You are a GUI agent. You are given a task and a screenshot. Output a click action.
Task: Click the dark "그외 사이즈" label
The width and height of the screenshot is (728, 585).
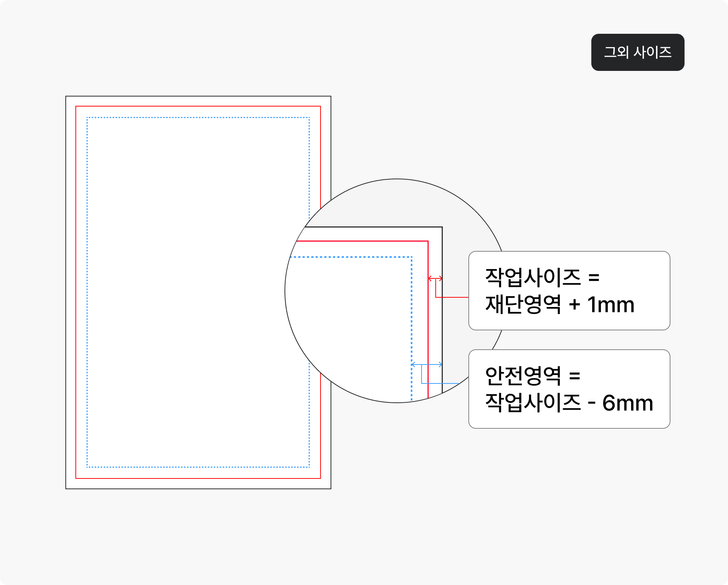click(637, 52)
